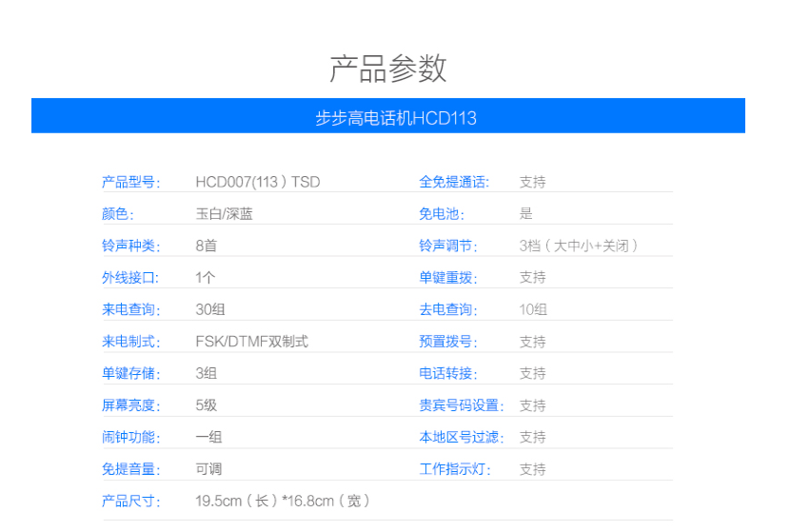
Task: Select the 闹钟功能 label
Action: click(131, 438)
